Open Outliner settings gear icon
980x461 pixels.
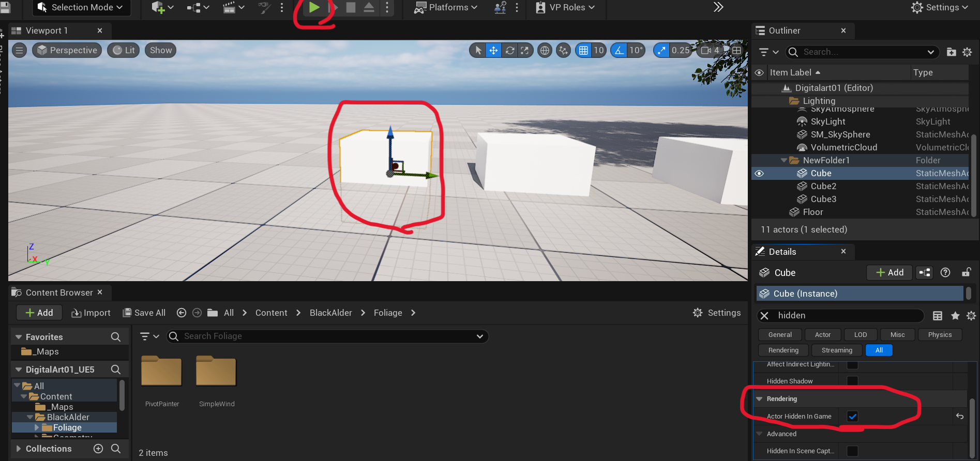(x=967, y=52)
